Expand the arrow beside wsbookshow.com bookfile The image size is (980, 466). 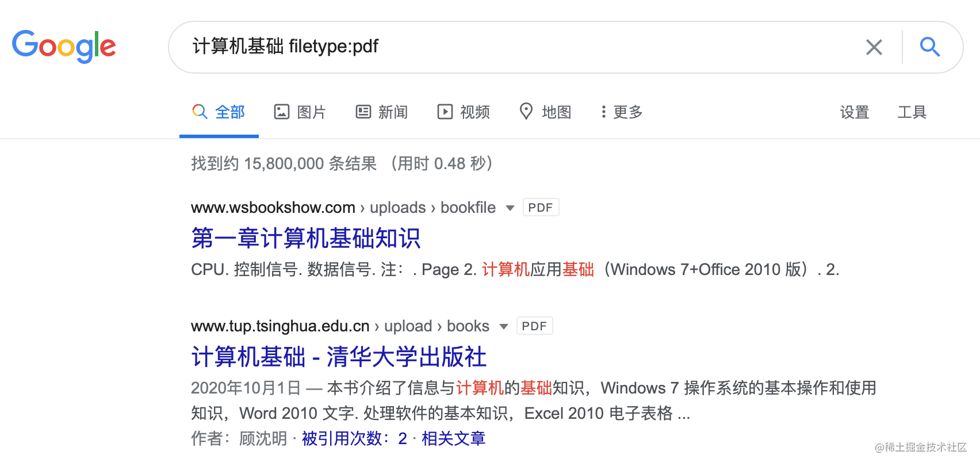pos(510,208)
